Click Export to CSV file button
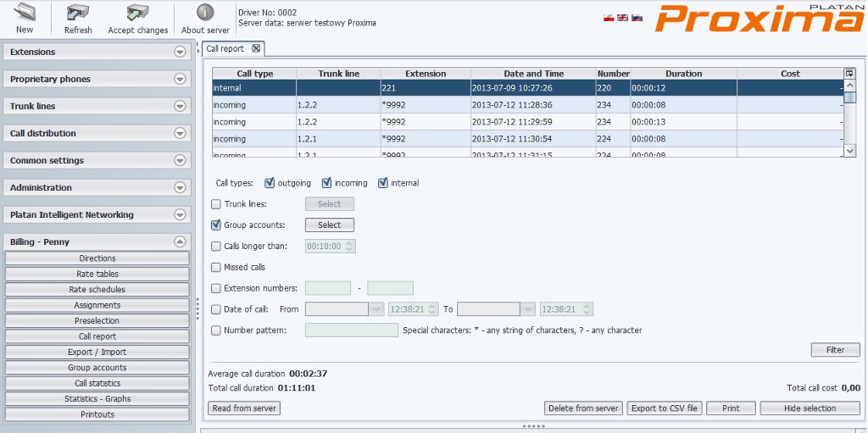868x433 pixels. pyautogui.click(x=665, y=408)
